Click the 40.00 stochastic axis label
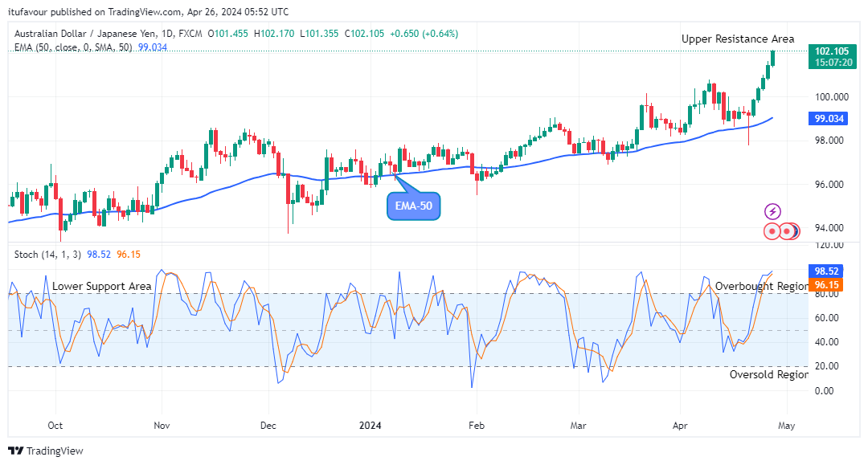Viewport: 868px width, 465px height. tap(826, 342)
